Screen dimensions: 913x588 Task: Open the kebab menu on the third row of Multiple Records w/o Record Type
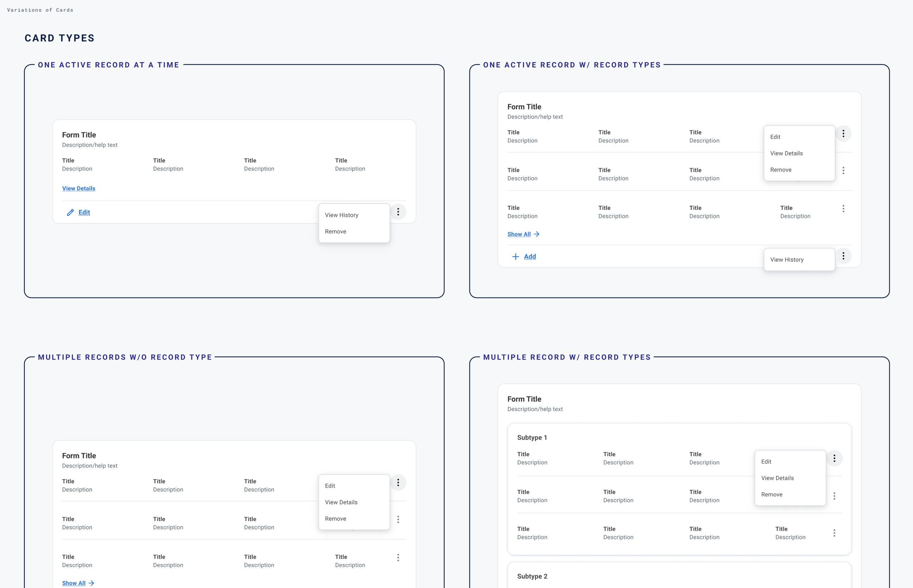click(398, 557)
